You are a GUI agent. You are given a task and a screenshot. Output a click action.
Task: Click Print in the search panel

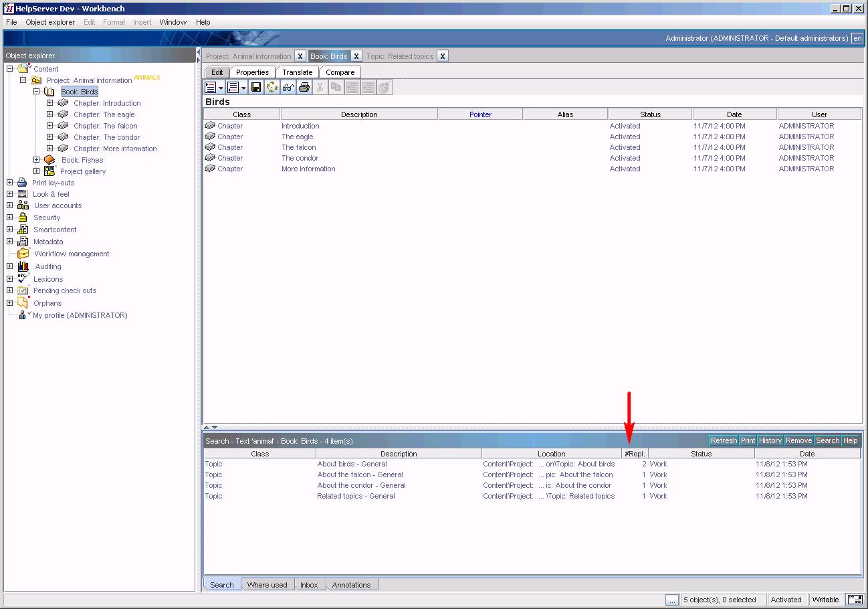point(748,440)
